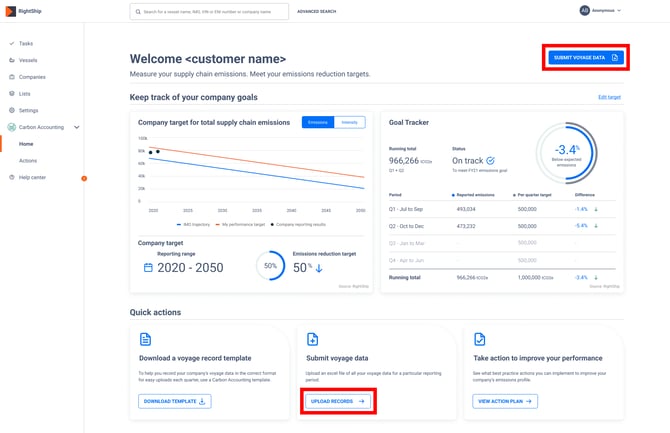Click the Upload Records button
Image resolution: width=670 pixels, height=433 pixels.
[338, 401]
